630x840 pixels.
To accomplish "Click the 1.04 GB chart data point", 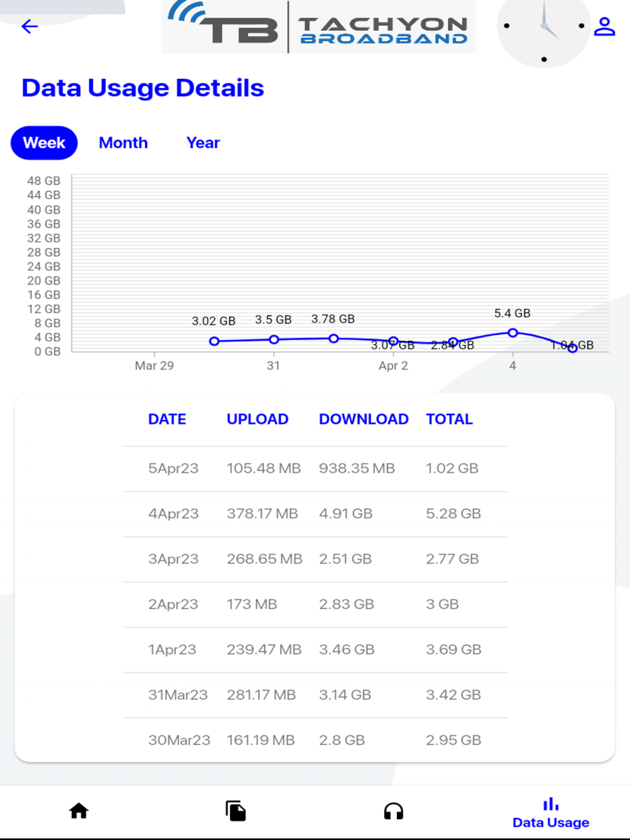I will coord(572,348).
